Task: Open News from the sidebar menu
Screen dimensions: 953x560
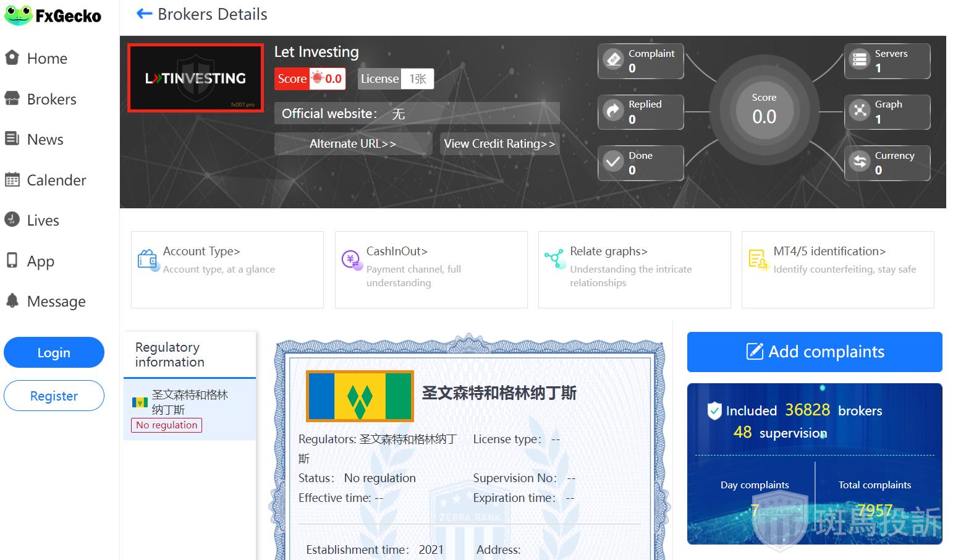Action: pos(45,140)
